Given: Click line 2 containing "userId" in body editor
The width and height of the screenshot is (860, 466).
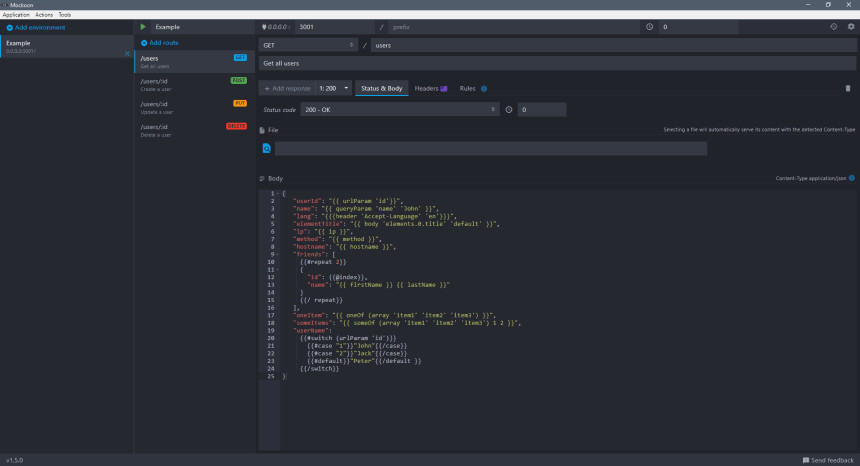Looking at the screenshot, I should click(348, 201).
